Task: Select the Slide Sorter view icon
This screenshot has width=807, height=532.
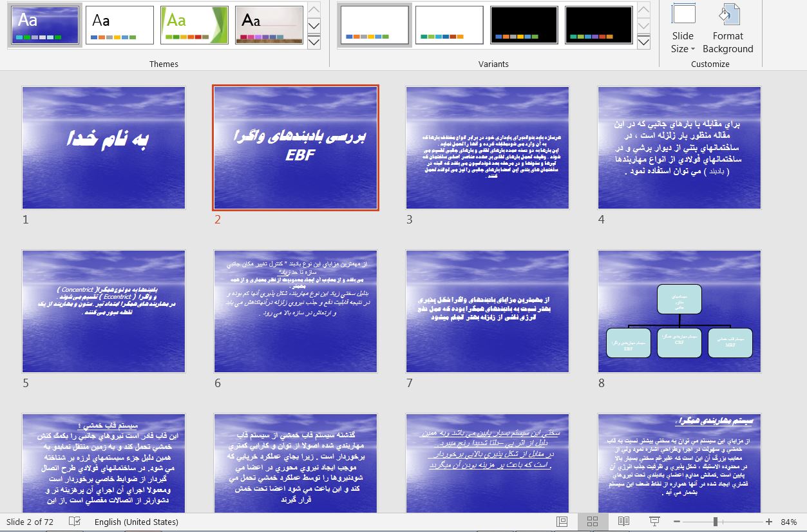Action: pos(593,522)
